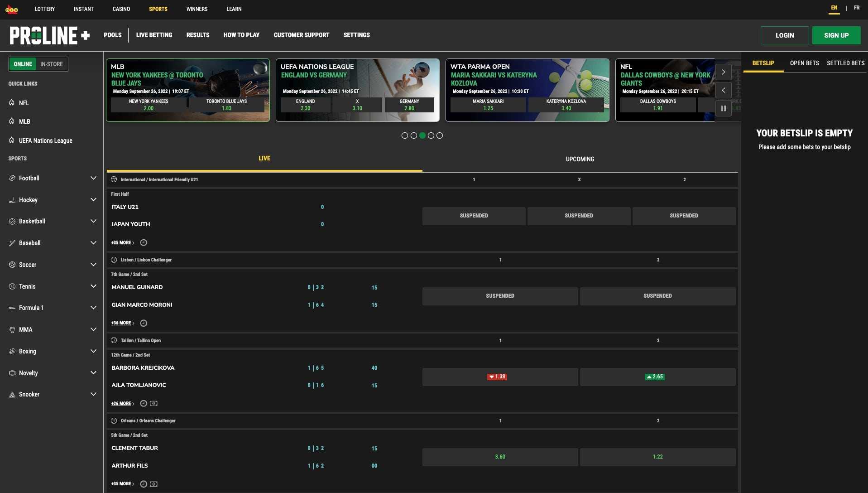Expand the Formula 1 chevron
This screenshot has height=493, width=868.
(x=93, y=308)
